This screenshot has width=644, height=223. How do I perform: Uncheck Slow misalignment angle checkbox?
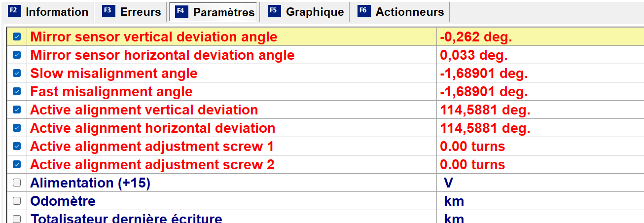(x=17, y=73)
